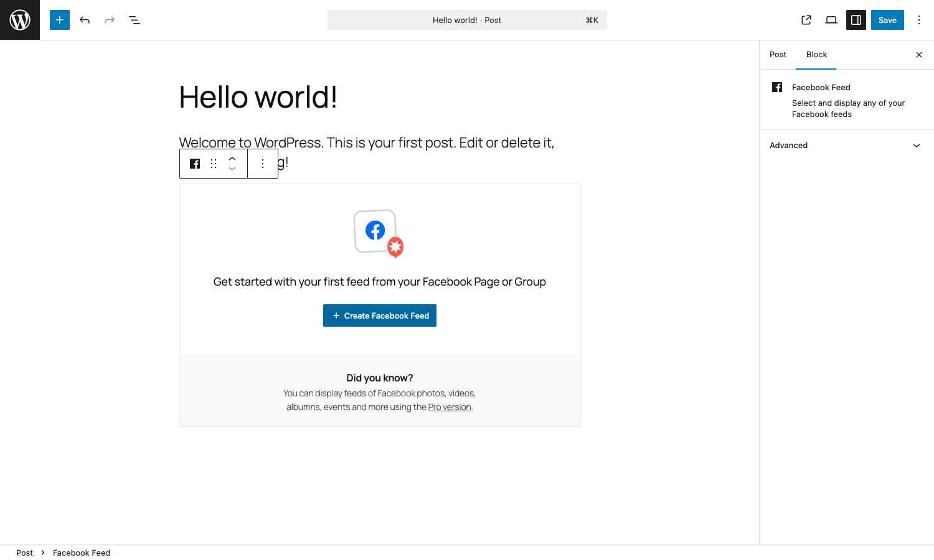Click the Create Facebook Feed button
This screenshot has height=560, width=934.
point(380,315)
